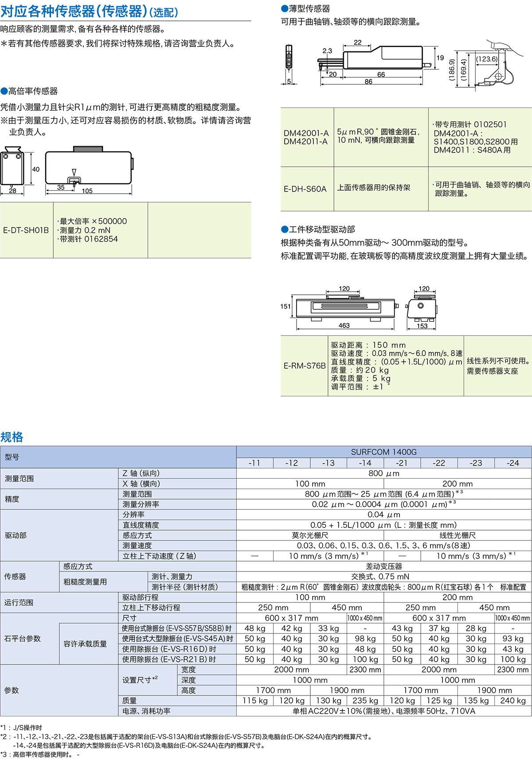Click the drive unit 153 mm side-view drawing
The height and width of the screenshot is (762, 532).
422,307
